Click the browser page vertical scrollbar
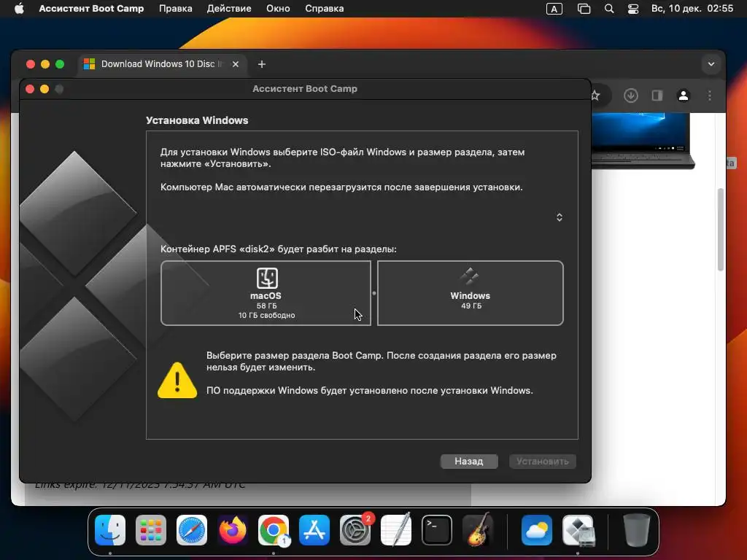This screenshot has width=747, height=560. (x=720, y=230)
